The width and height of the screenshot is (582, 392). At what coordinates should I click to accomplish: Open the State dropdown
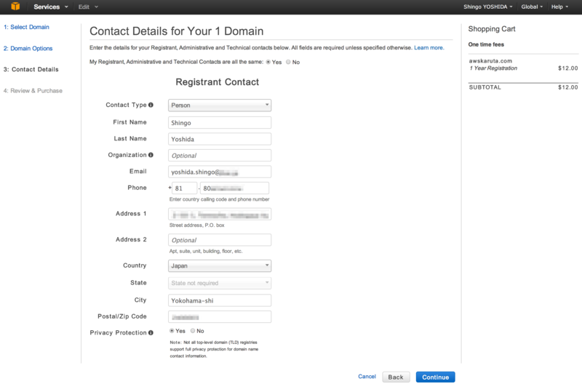220,283
